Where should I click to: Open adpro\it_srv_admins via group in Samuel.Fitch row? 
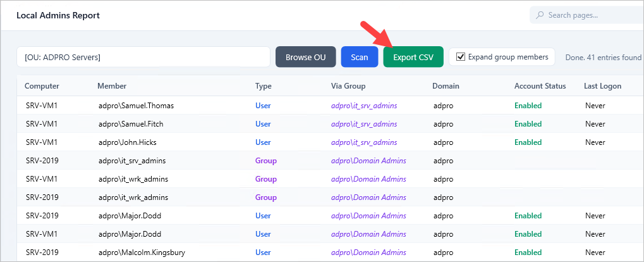point(364,124)
